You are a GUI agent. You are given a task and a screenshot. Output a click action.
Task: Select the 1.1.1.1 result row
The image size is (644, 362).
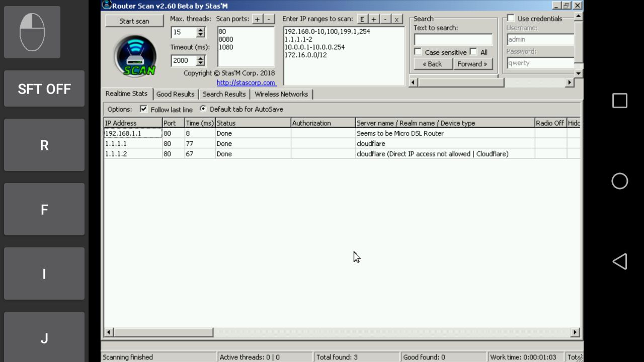(x=342, y=143)
